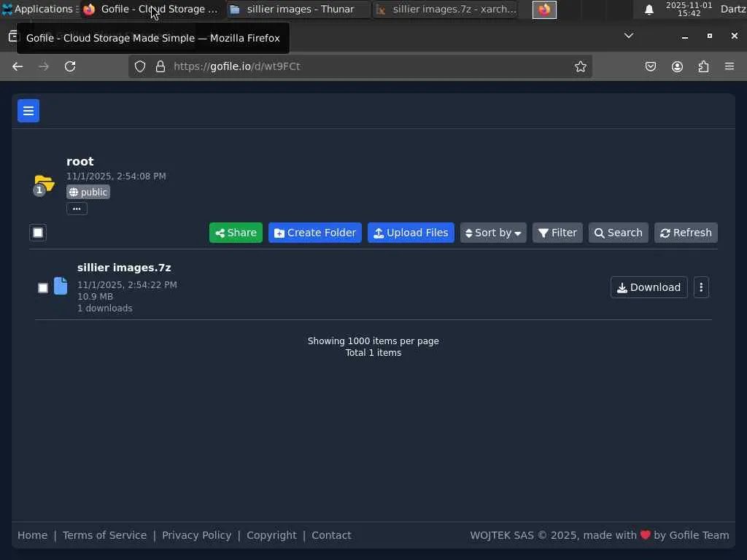
Task: Expand the root folder ellipsis options
Action: click(x=77, y=209)
